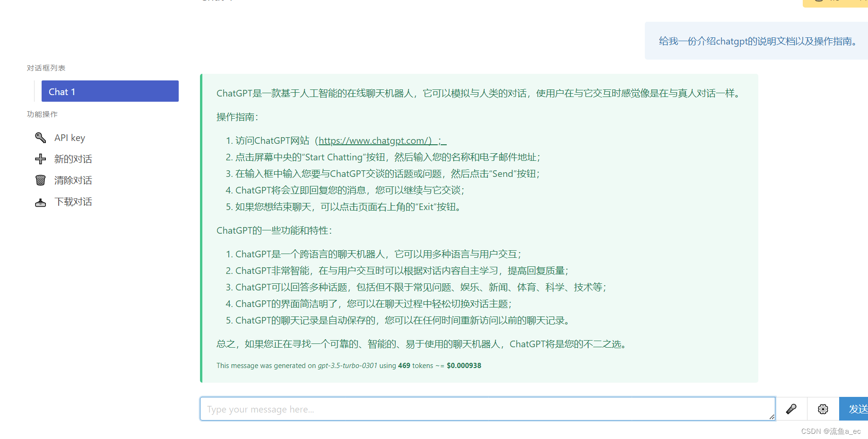The width and height of the screenshot is (868, 439).
Task: Click the 操作指南 heading text
Action: click(237, 117)
